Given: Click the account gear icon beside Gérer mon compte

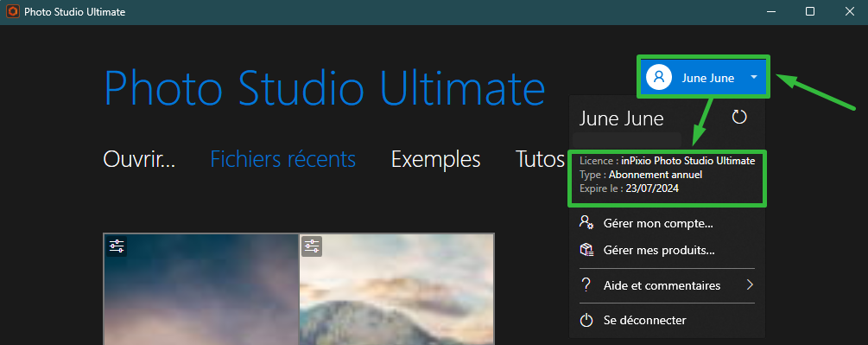Looking at the screenshot, I should pos(586,222).
